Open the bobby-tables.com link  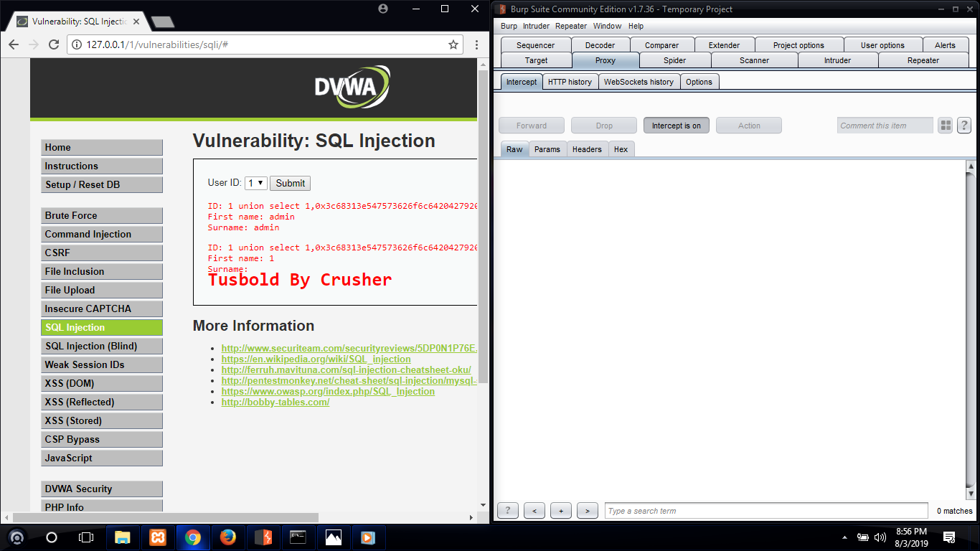click(x=275, y=402)
